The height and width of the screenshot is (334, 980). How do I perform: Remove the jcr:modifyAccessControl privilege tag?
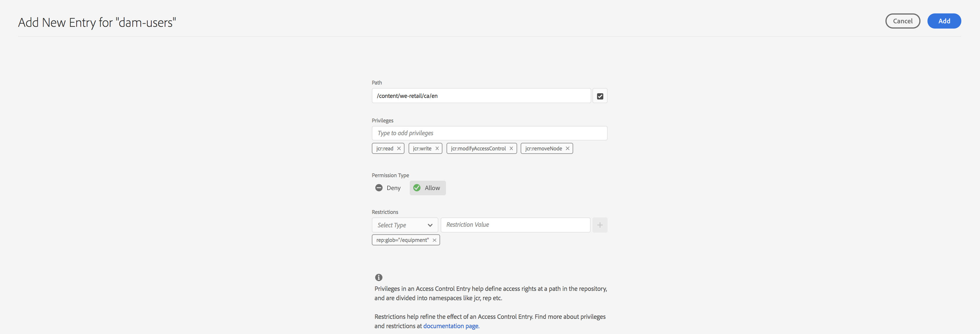tap(511, 149)
